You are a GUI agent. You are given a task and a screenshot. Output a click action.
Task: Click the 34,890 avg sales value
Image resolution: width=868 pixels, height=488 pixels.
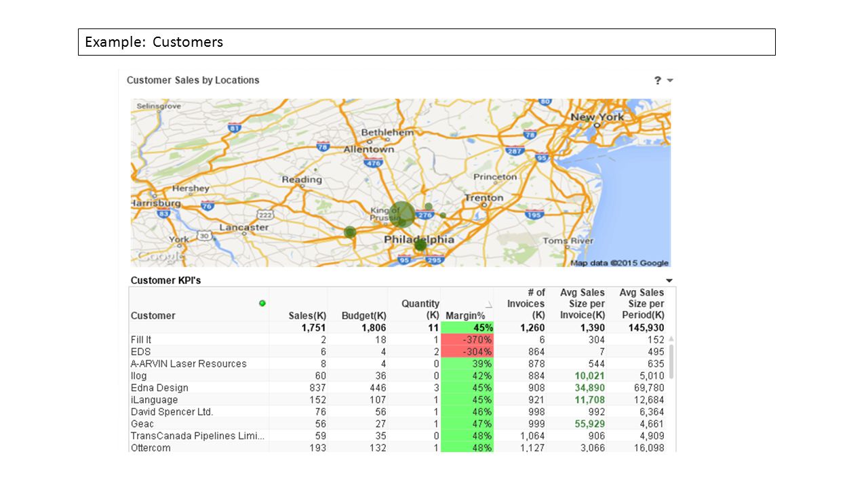pos(589,388)
